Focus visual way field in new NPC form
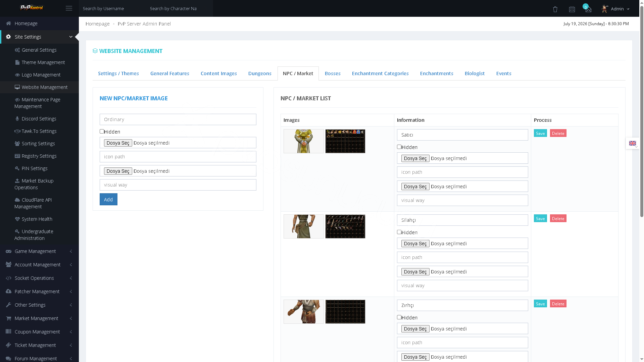The height and width of the screenshot is (362, 644). pos(178,185)
